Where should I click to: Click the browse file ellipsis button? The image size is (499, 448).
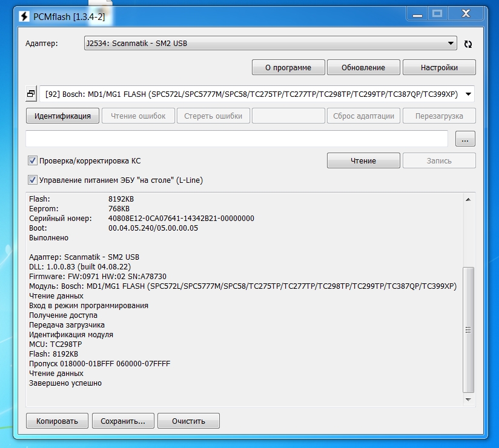(464, 139)
